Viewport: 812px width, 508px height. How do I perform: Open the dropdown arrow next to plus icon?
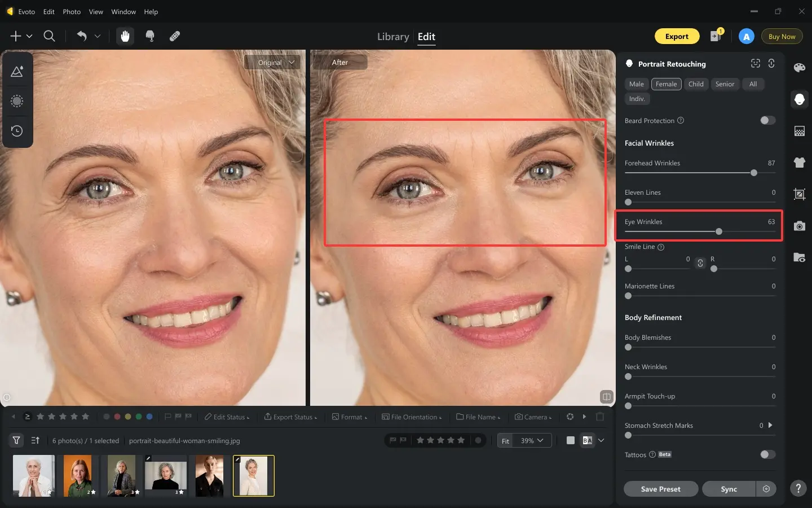tap(29, 36)
